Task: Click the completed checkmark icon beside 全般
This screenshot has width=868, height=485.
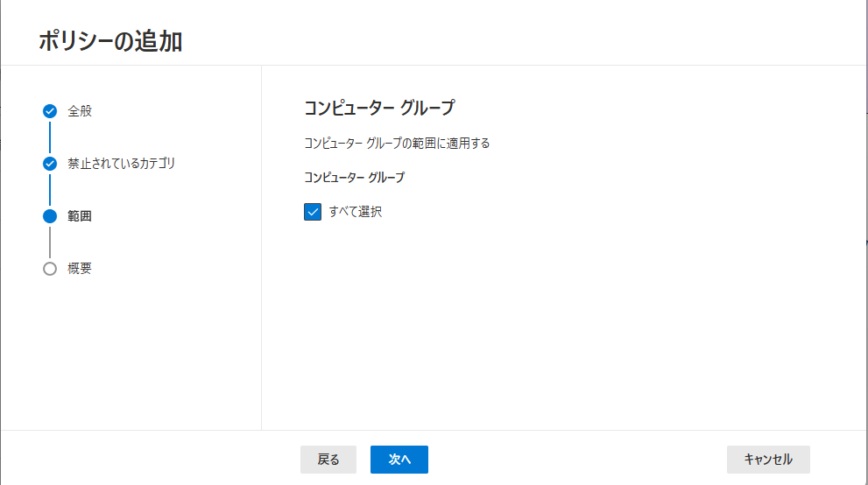Action: tap(50, 111)
